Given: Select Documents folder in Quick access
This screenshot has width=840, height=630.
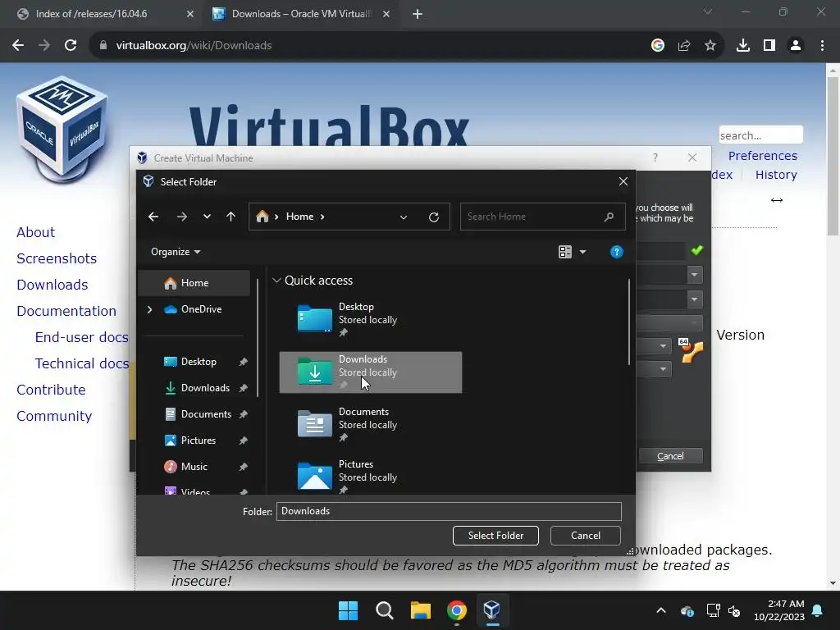Looking at the screenshot, I should [x=370, y=425].
